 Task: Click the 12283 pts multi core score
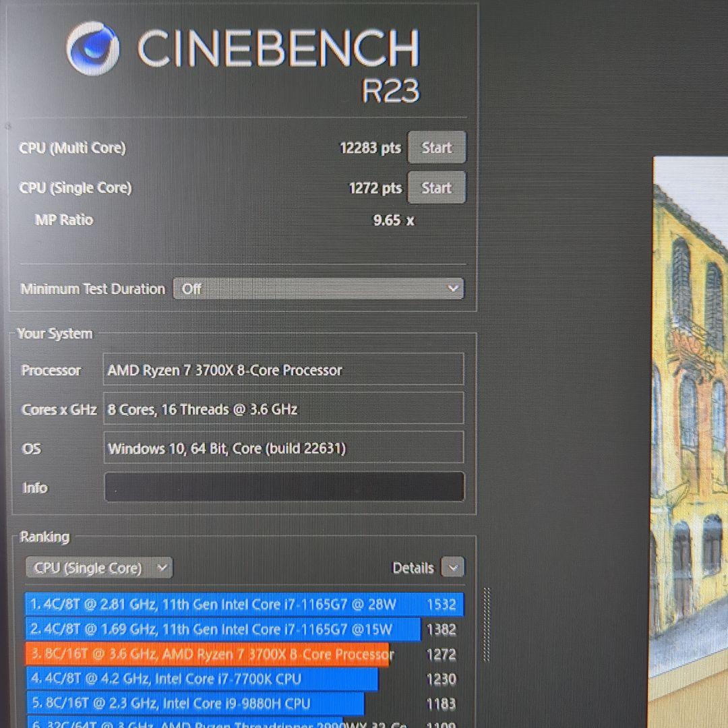(x=369, y=148)
